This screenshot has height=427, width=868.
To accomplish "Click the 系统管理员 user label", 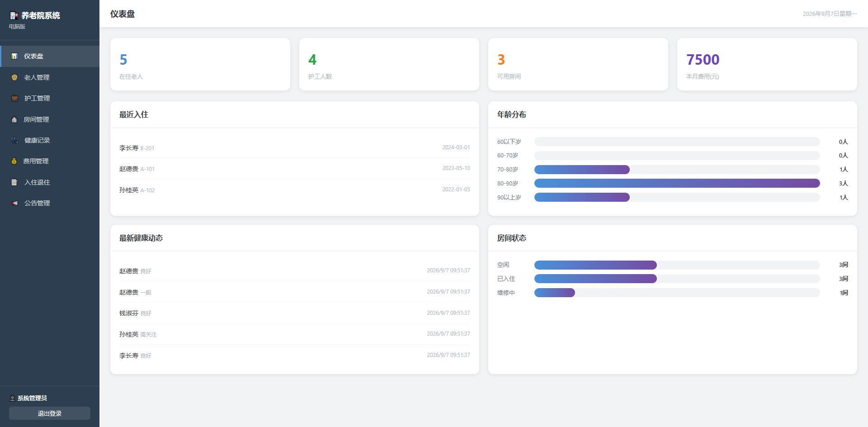I will point(32,398).
